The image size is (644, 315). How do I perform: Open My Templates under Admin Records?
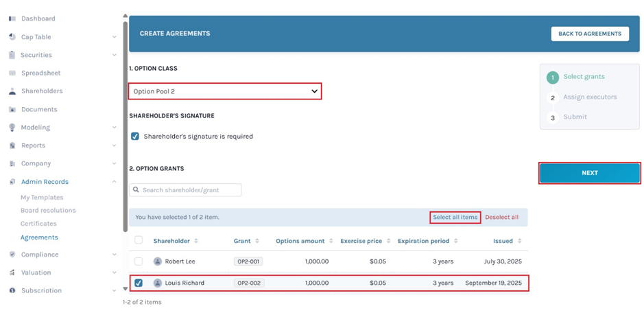pyautogui.click(x=42, y=198)
